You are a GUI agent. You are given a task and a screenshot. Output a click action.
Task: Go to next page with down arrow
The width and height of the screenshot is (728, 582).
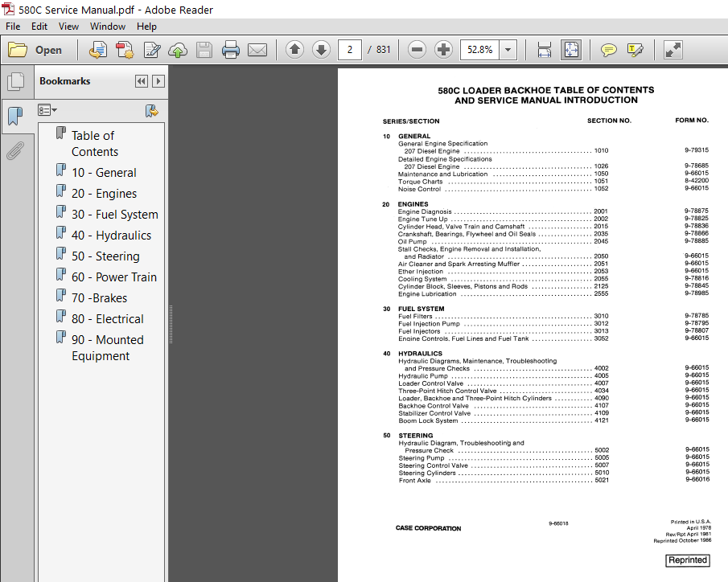coord(321,49)
